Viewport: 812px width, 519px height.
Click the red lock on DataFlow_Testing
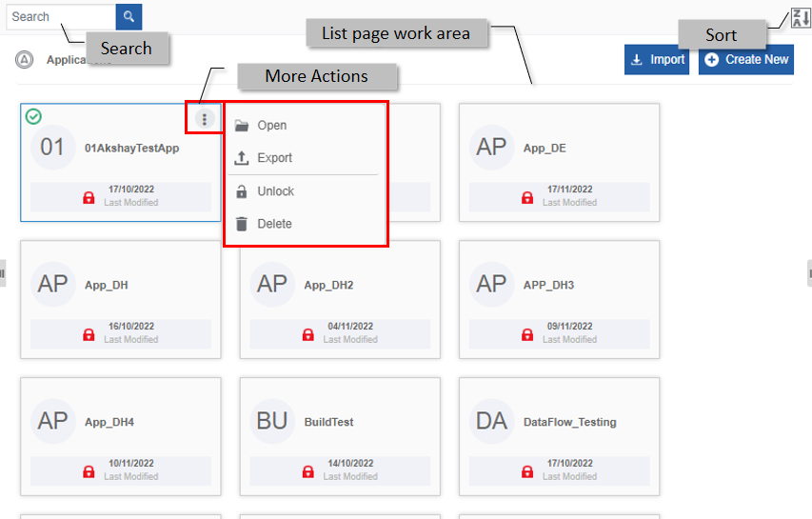pos(527,470)
